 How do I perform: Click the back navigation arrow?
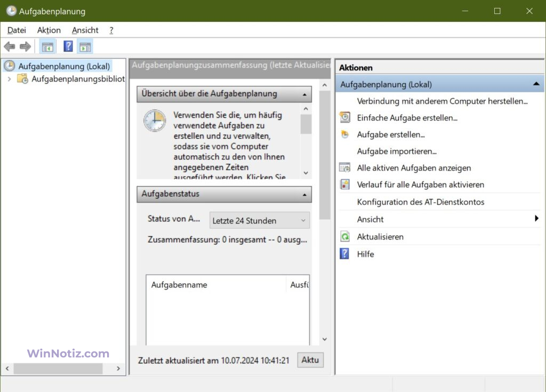(9, 46)
